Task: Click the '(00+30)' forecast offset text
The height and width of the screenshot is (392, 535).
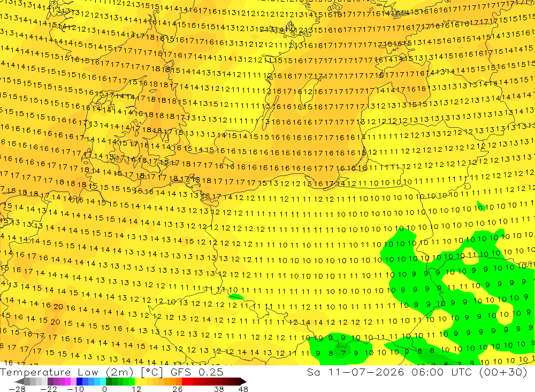Action: [503, 372]
